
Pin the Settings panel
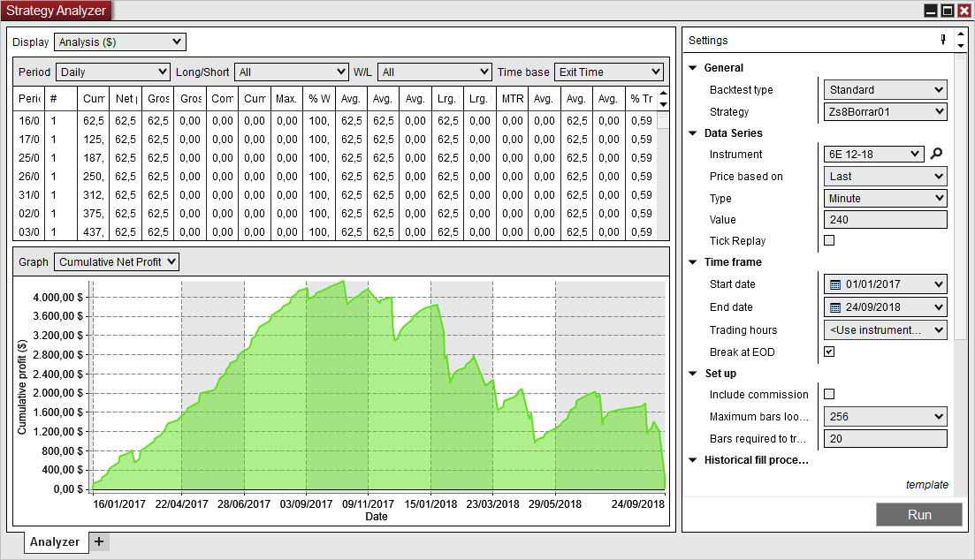(x=943, y=40)
